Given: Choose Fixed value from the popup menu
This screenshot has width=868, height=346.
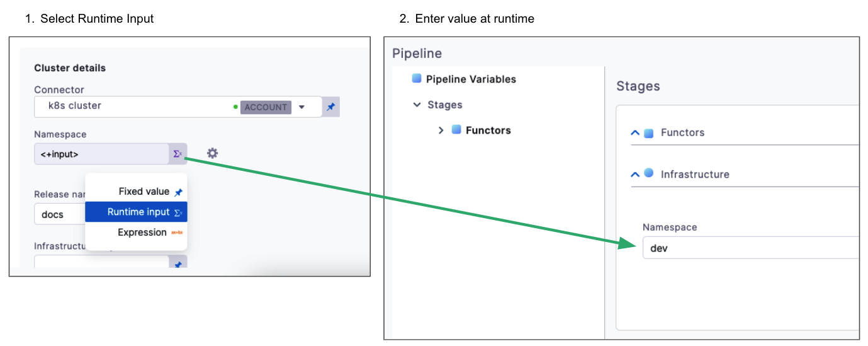Looking at the screenshot, I should coord(144,192).
